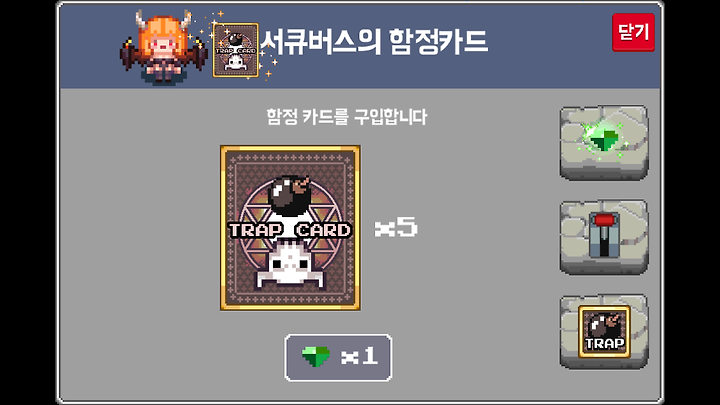Select the red lever stone tab
Screen dimensions: 720x405
(604, 237)
